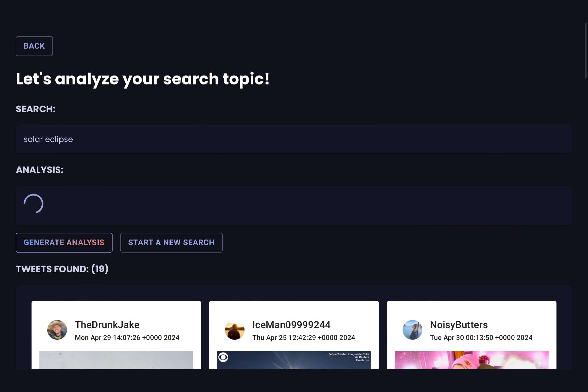Screen dimensions: 588x392
Task: Click the Mon Apr 29 tweet timestamp
Action: 127,338
